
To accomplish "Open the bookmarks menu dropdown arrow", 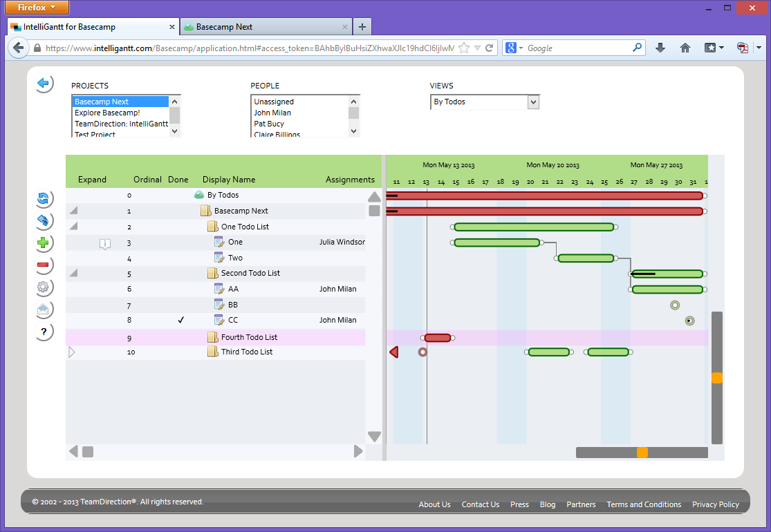I will pos(721,48).
